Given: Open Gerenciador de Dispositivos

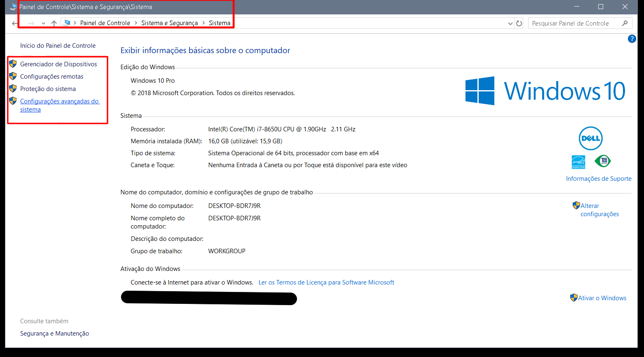Looking at the screenshot, I should (x=59, y=64).
